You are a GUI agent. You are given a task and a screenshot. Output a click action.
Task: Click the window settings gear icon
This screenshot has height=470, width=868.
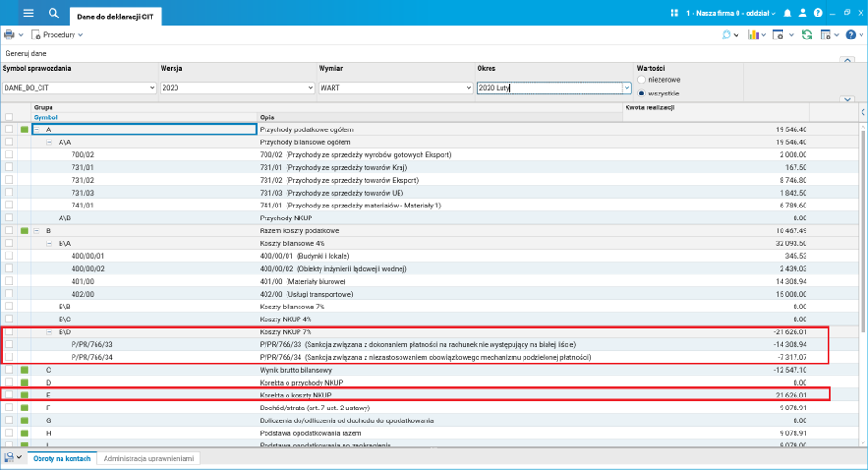coord(778,35)
